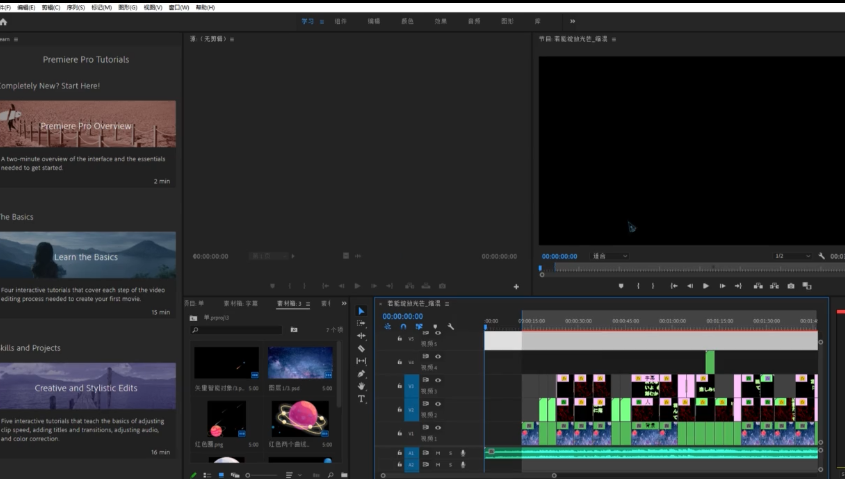
Task: Open sort icons dropdown in Project panel
Action: (x=292, y=475)
